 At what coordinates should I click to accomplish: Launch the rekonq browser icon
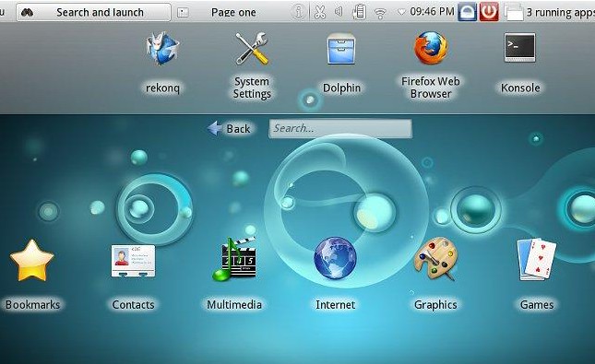[162, 49]
